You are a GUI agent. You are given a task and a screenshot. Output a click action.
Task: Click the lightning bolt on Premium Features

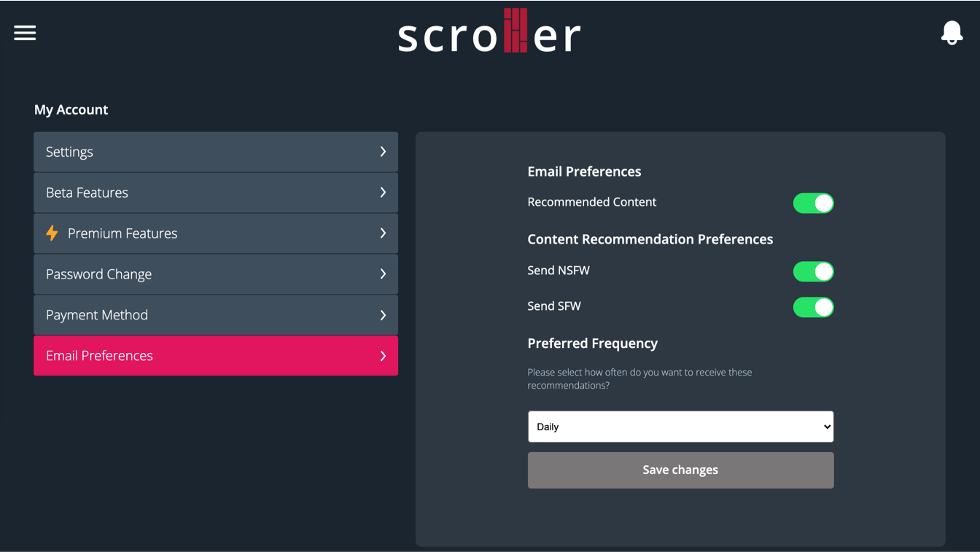pyautogui.click(x=52, y=233)
